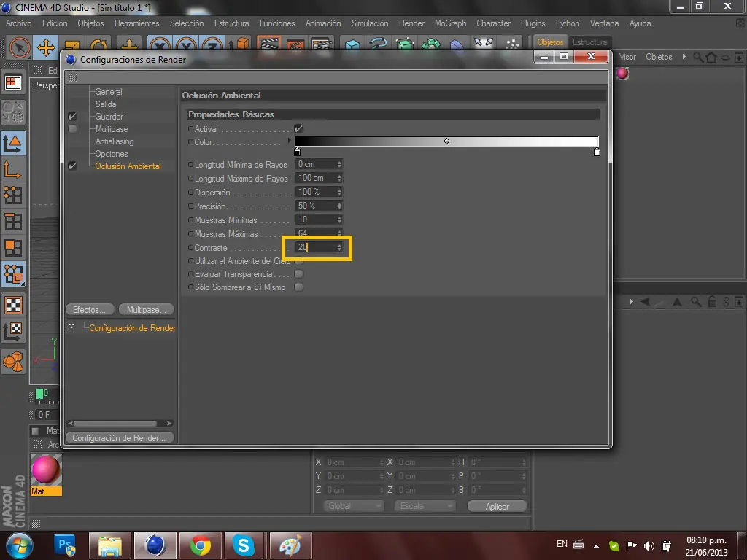The image size is (747, 560).
Task: Click the Aplicar button
Action: 498,506
